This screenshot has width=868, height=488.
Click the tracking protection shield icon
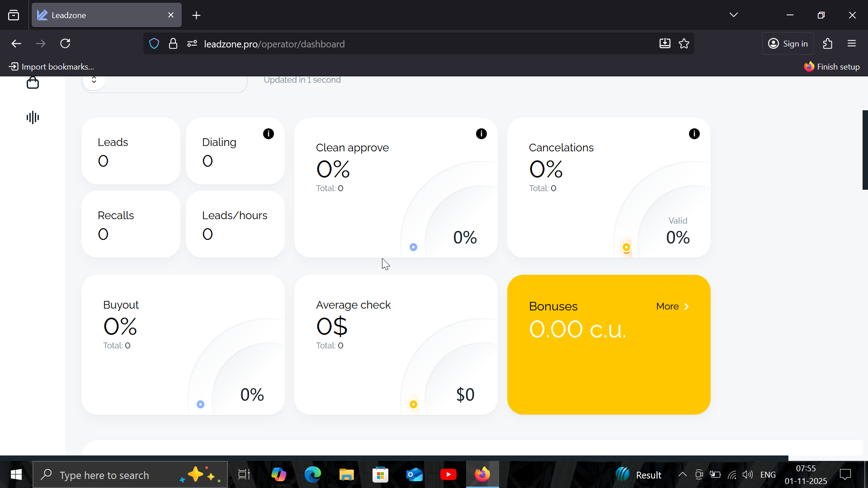(154, 44)
